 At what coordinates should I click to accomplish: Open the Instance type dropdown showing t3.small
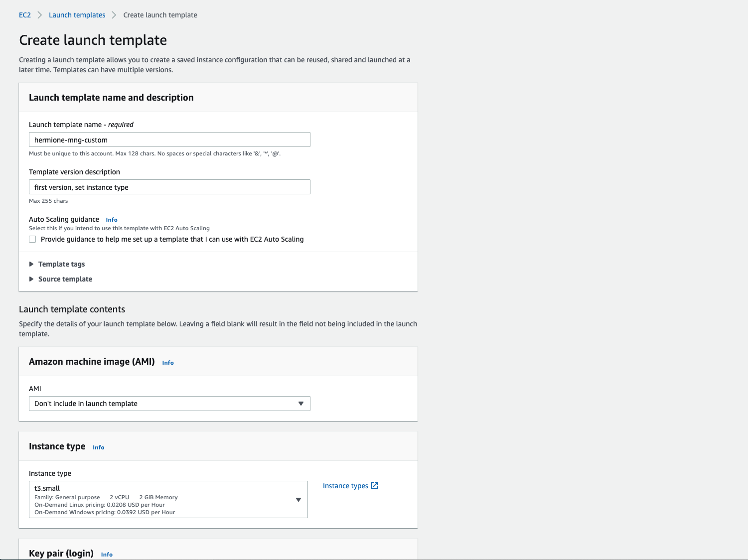(168, 499)
